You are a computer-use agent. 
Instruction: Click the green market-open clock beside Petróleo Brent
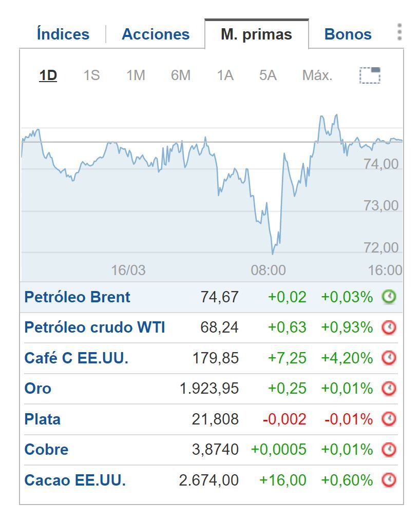(389, 297)
